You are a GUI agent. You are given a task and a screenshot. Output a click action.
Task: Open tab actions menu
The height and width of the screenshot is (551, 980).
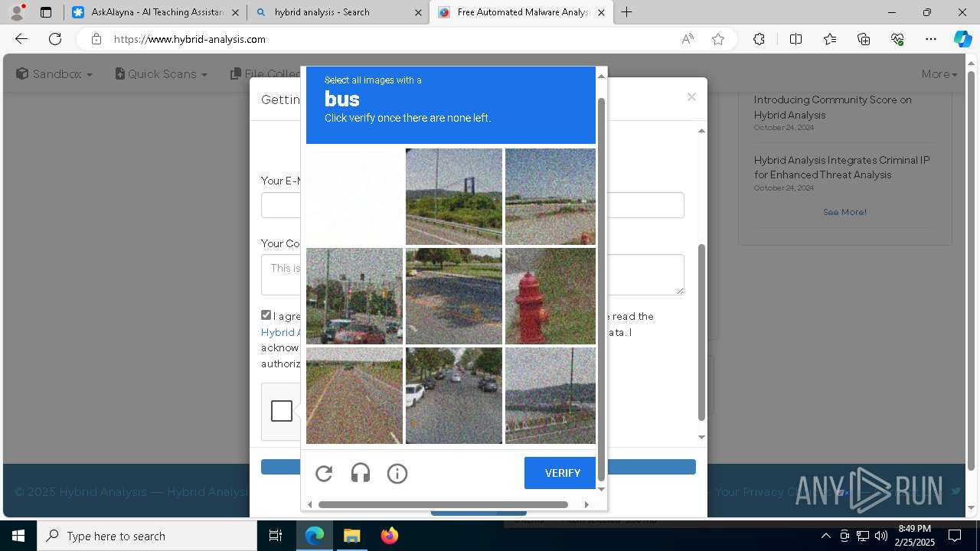tap(46, 12)
